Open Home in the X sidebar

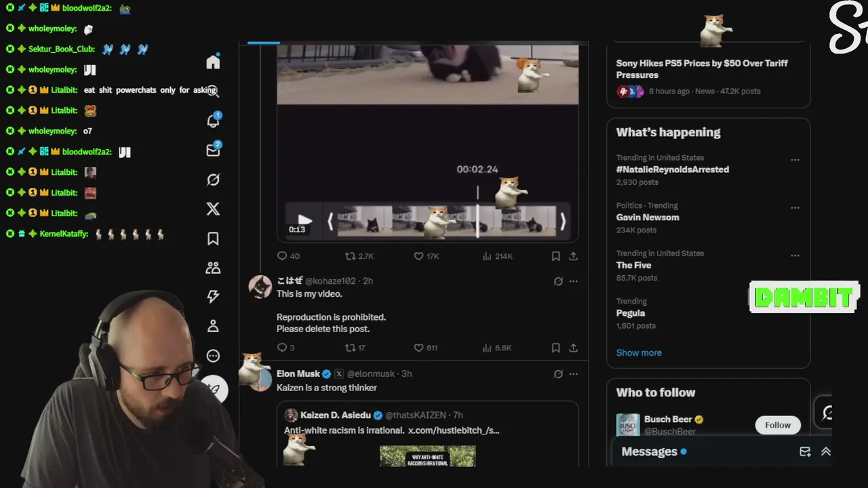tap(213, 62)
